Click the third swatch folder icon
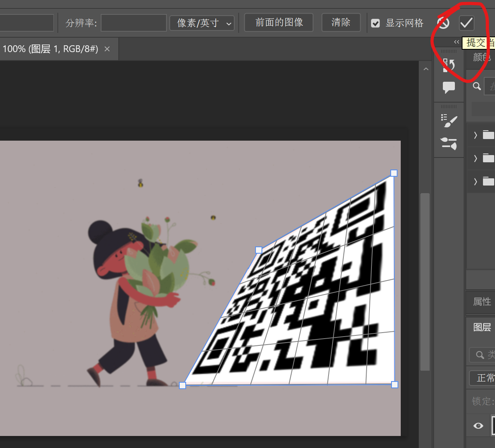This screenshot has width=495, height=448. point(488,181)
